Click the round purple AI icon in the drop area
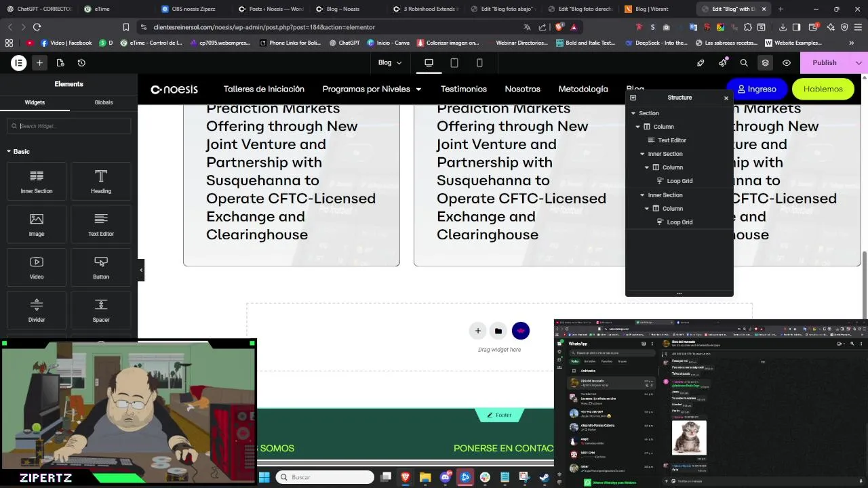Image resolution: width=868 pixels, height=488 pixels. click(x=520, y=331)
